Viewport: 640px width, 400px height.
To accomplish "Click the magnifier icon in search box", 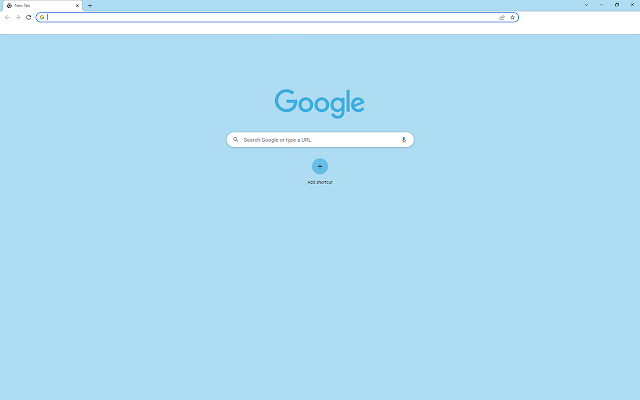I will click(x=236, y=140).
